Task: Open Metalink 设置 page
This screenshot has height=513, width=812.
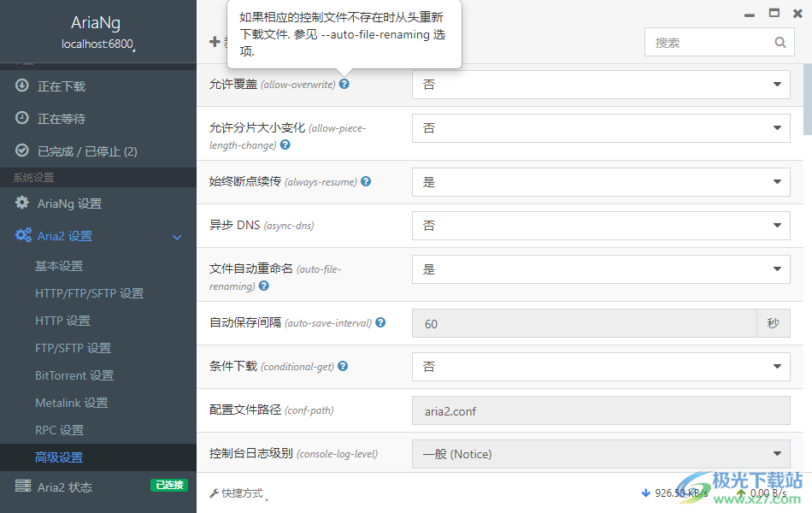Action: coord(72,403)
